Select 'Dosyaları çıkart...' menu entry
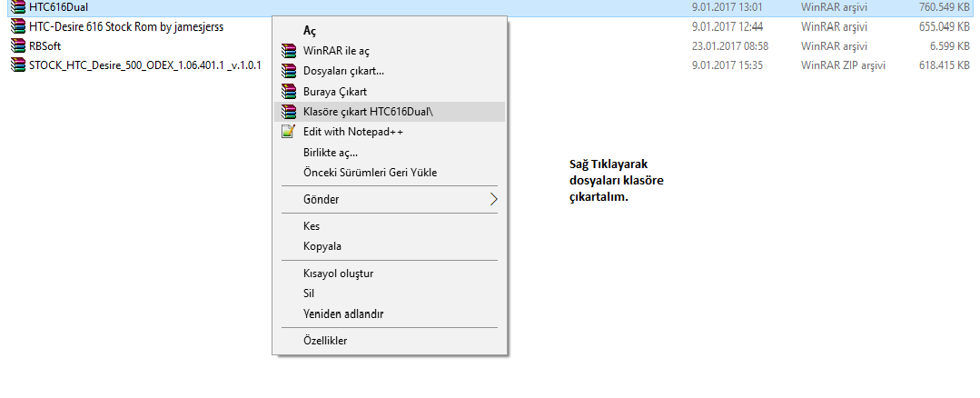 (x=390, y=71)
